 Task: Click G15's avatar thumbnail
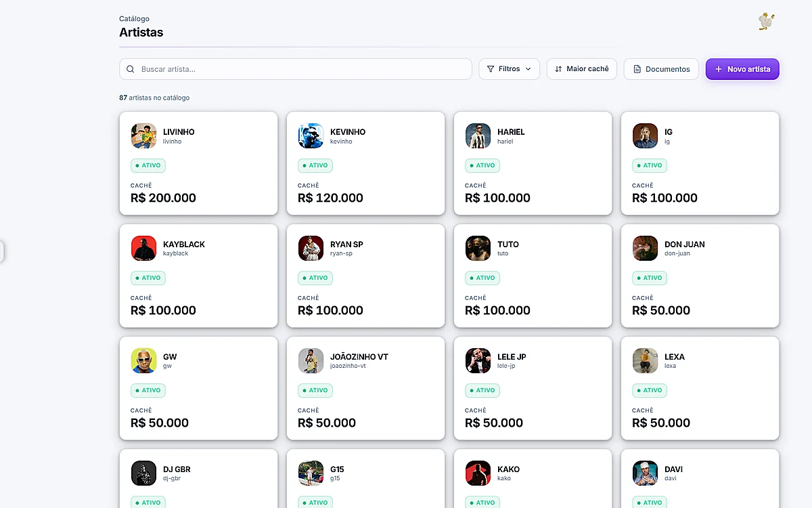click(311, 473)
